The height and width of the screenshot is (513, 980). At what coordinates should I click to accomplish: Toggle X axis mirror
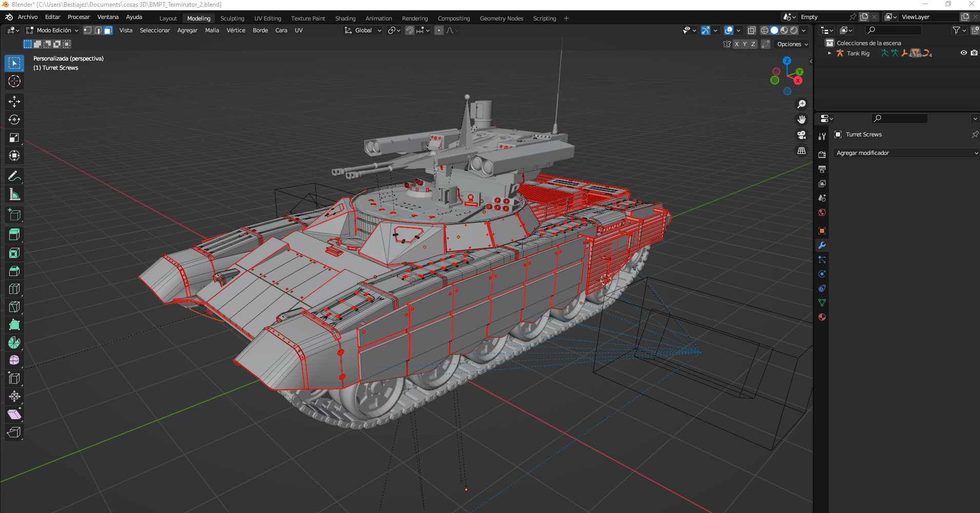click(736, 44)
